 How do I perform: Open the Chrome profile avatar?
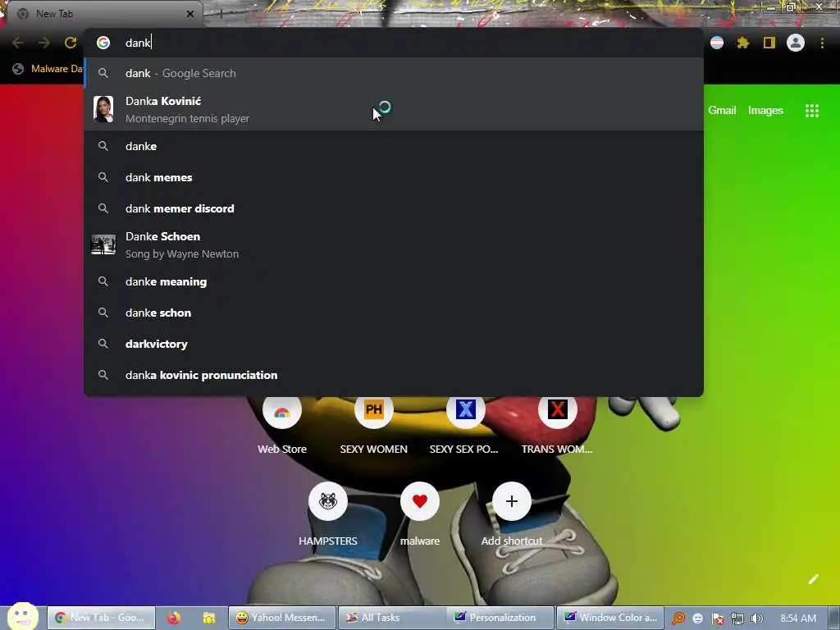point(796,43)
